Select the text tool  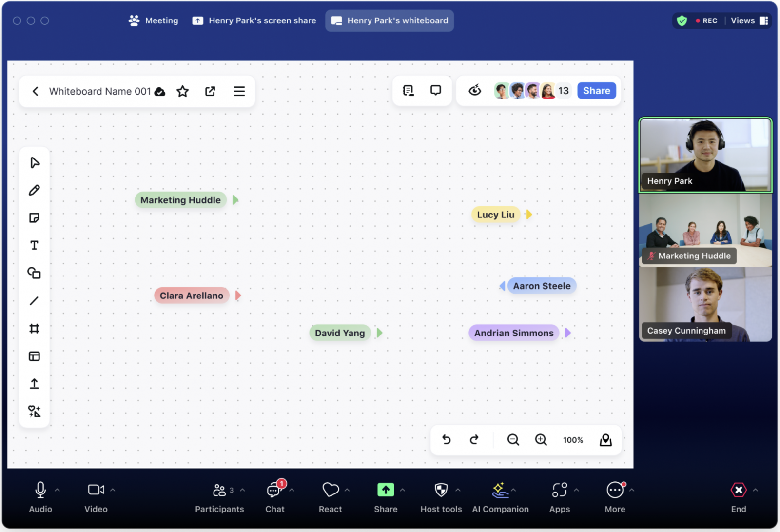tap(34, 245)
